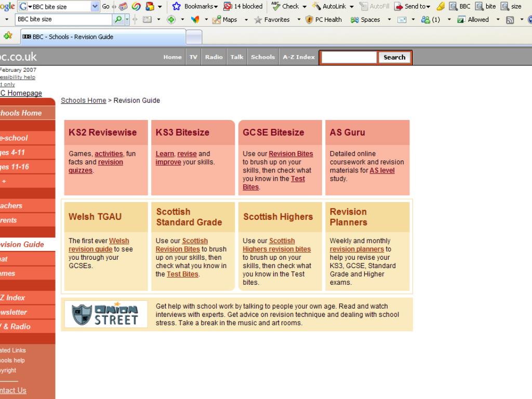Click the find word 'BBC' icon

coord(453,6)
